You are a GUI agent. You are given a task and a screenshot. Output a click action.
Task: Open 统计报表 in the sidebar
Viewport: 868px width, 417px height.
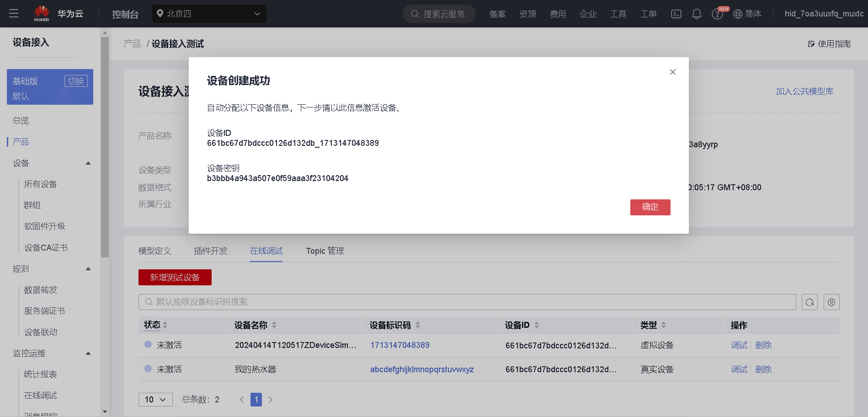41,374
